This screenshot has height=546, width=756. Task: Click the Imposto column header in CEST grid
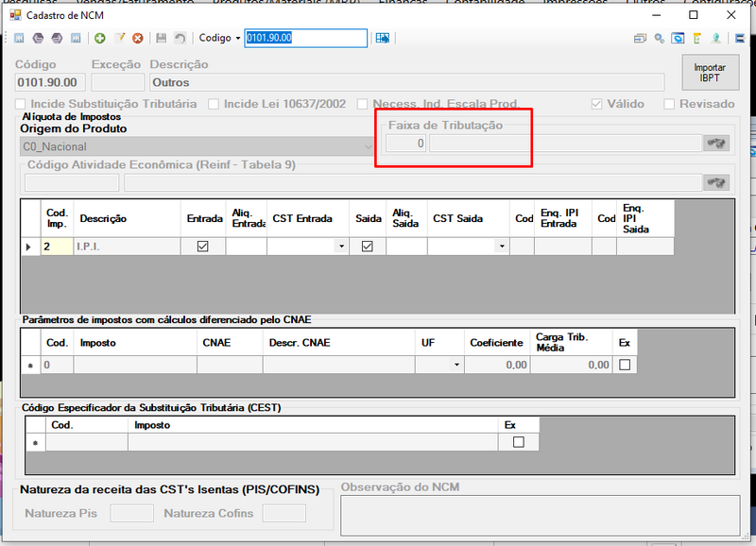coord(313,425)
